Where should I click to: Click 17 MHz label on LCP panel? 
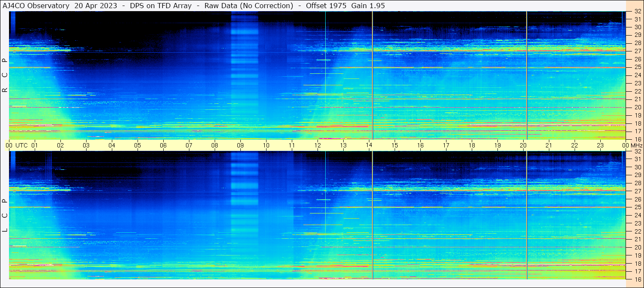(638, 271)
